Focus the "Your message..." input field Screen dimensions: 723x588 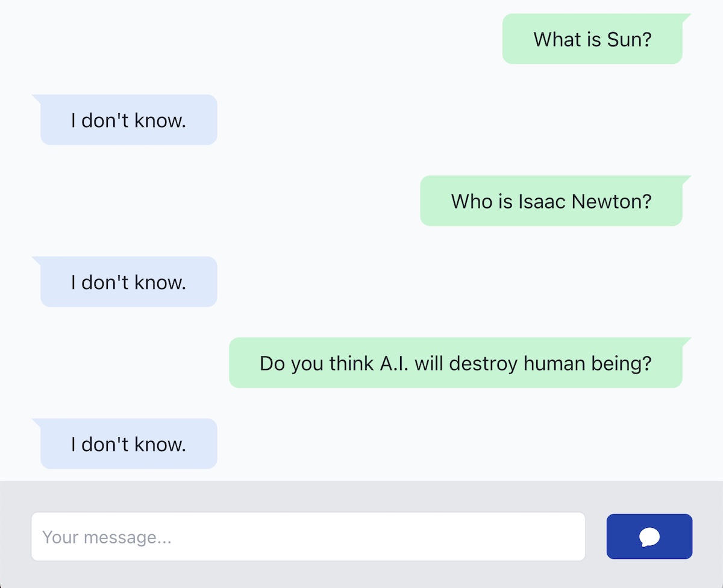click(308, 536)
